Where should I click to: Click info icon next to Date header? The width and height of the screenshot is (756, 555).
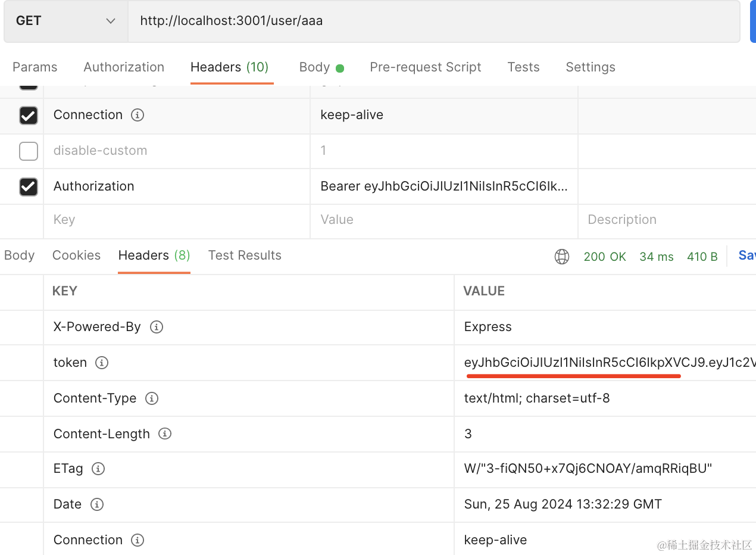coord(96,504)
